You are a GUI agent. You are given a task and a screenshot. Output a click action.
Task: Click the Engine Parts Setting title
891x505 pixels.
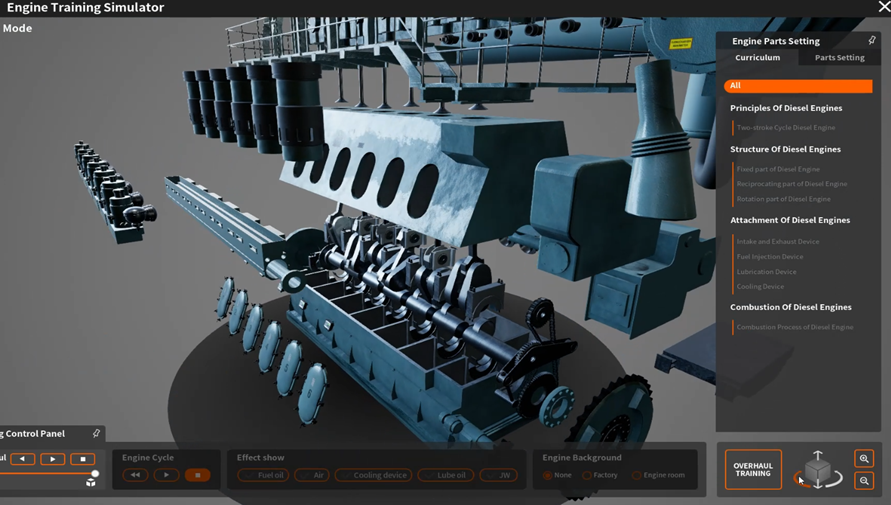click(x=776, y=41)
